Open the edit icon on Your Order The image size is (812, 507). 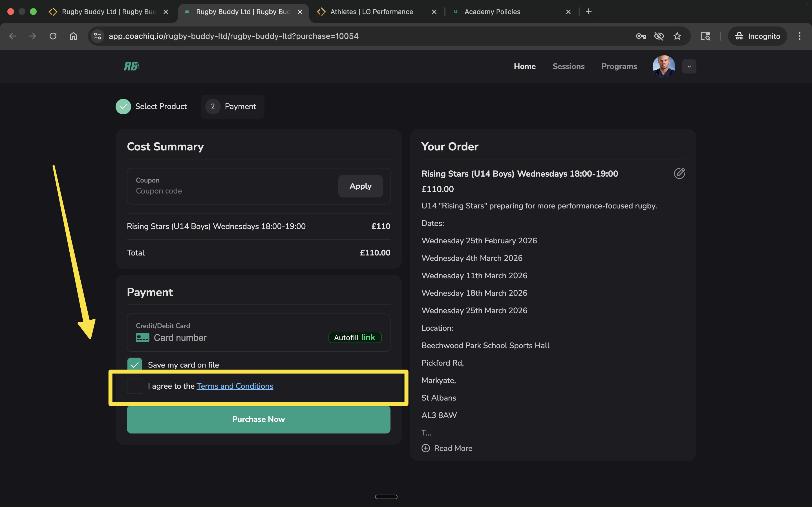(x=680, y=174)
